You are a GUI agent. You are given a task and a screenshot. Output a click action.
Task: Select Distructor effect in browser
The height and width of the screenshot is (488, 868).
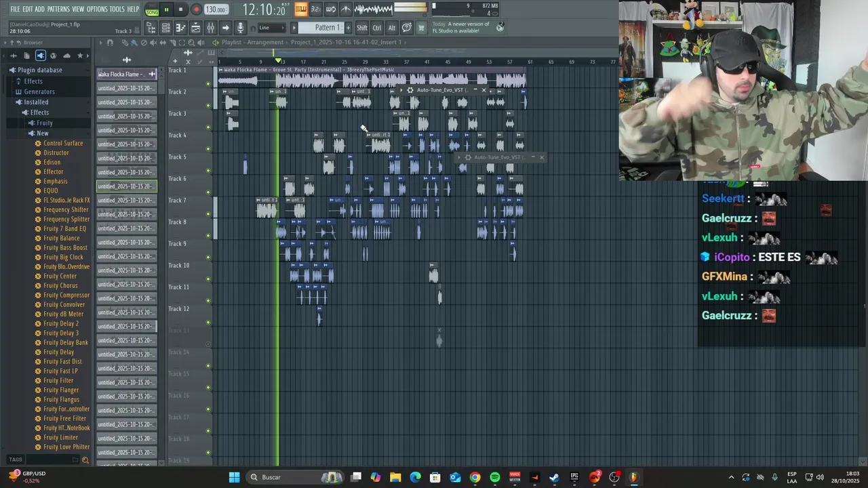click(x=56, y=153)
